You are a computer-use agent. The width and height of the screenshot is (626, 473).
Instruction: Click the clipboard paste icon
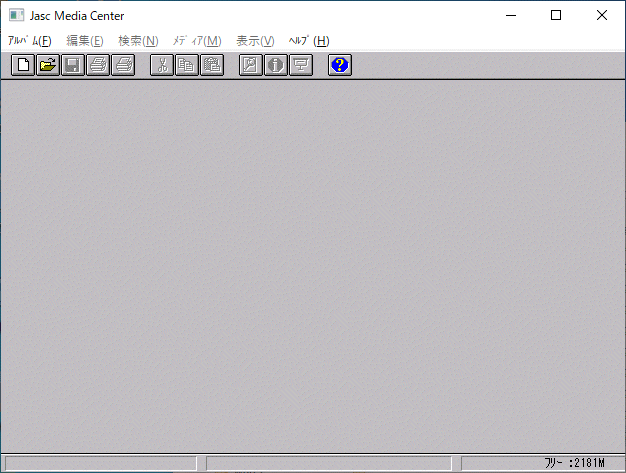212,65
